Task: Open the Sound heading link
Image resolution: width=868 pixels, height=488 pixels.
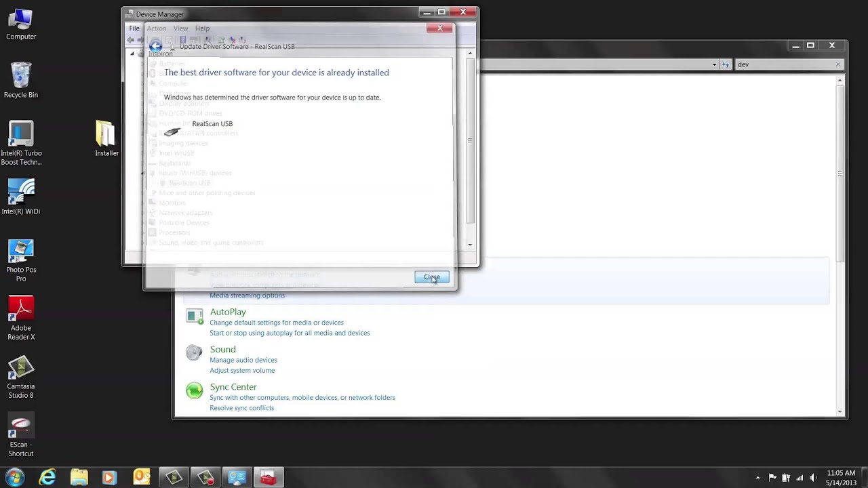Action: [223, 350]
